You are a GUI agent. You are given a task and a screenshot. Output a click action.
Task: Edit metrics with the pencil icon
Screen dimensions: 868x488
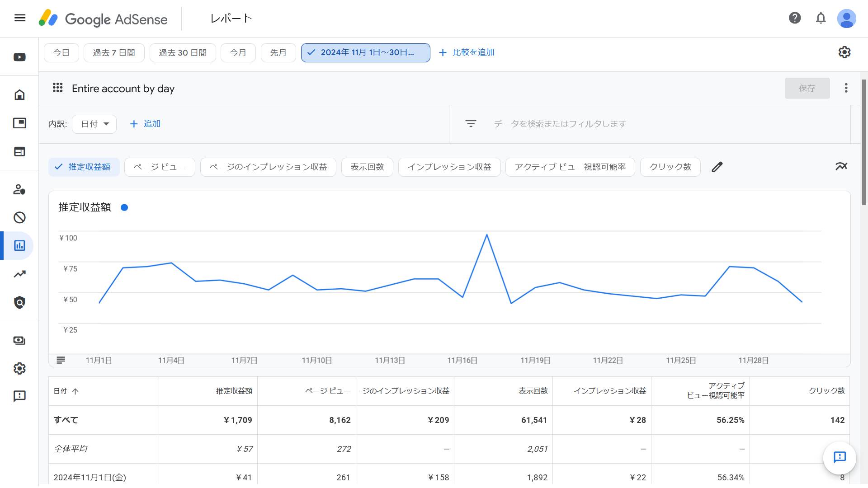(x=717, y=167)
